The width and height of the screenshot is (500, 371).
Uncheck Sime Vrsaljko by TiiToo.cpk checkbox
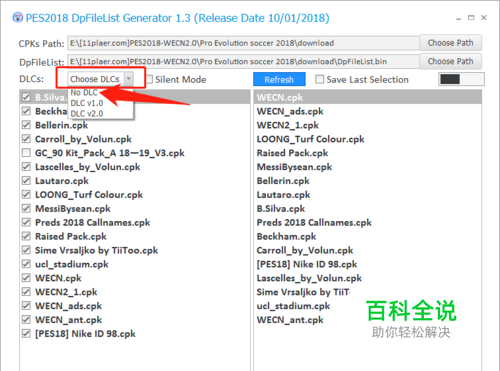click(x=26, y=250)
